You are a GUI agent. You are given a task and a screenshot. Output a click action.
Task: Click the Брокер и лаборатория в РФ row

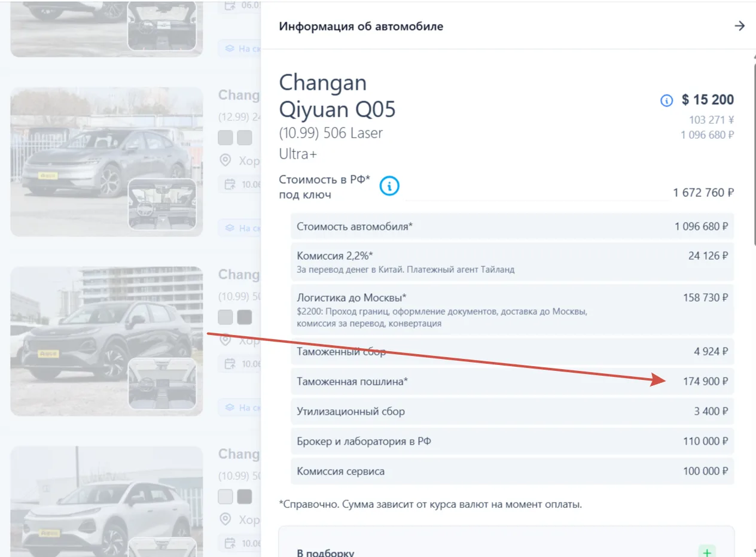click(513, 442)
